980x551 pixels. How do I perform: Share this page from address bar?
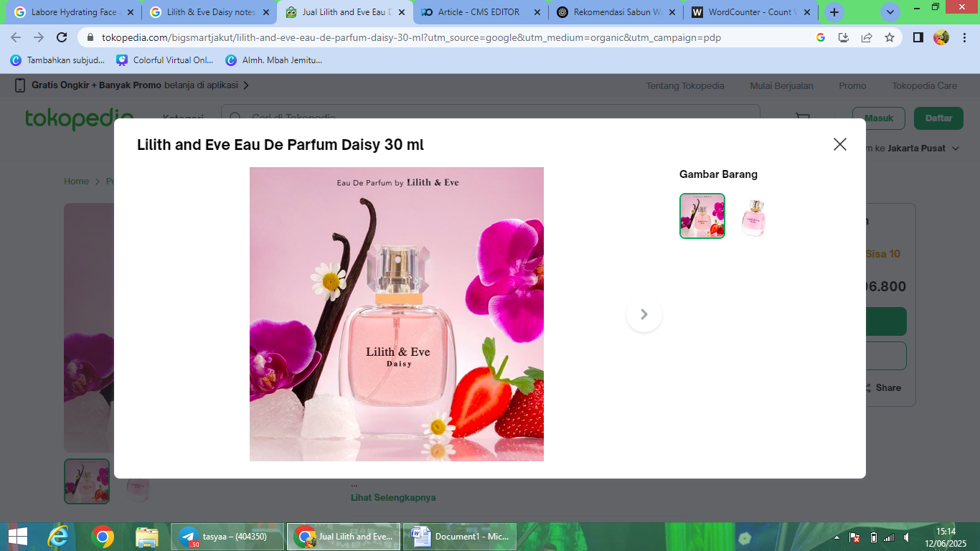click(x=867, y=38)
